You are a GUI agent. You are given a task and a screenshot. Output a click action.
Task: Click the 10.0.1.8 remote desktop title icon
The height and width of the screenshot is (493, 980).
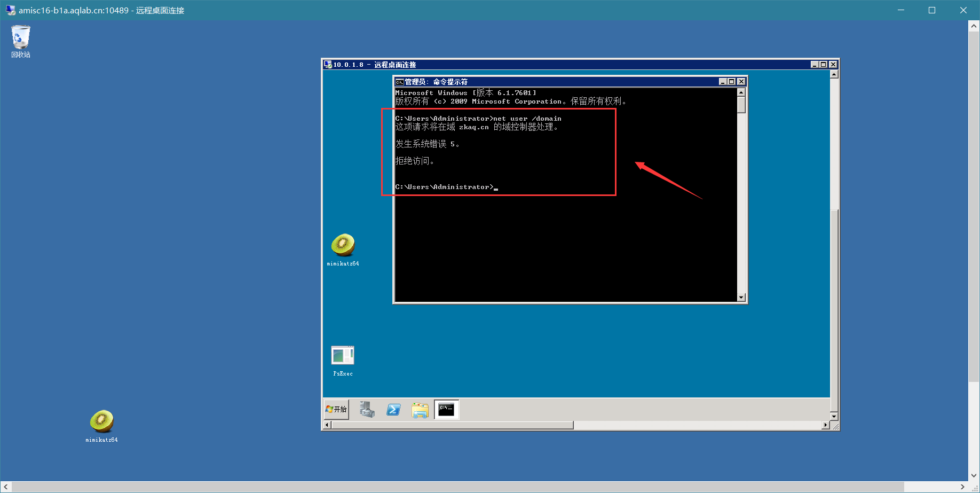(x=328, y=65)
